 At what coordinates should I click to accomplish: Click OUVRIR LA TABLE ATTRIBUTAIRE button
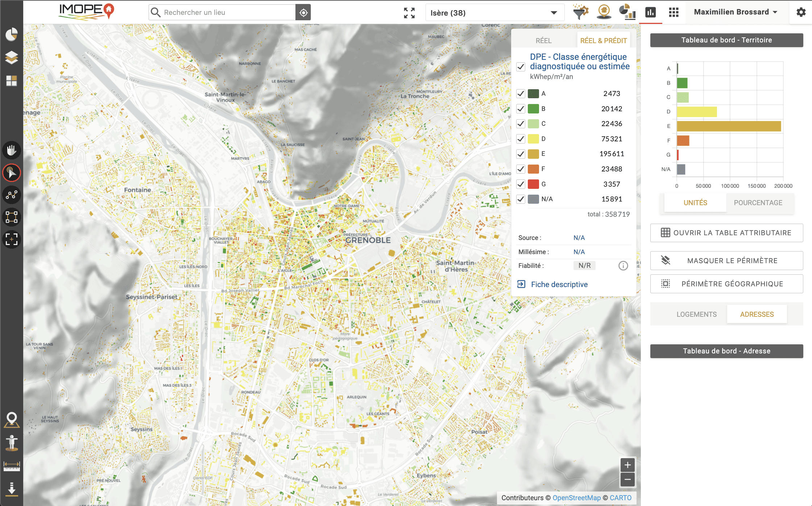726,233
